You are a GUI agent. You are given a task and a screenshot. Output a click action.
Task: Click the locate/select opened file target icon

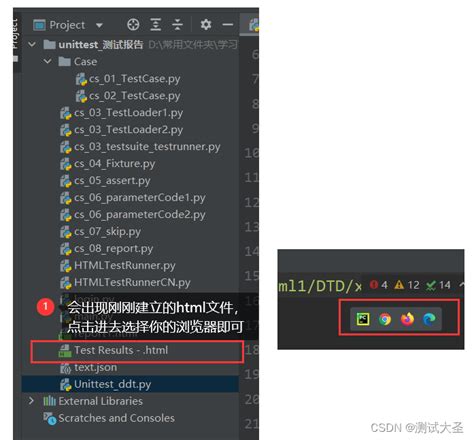point(133,25)
